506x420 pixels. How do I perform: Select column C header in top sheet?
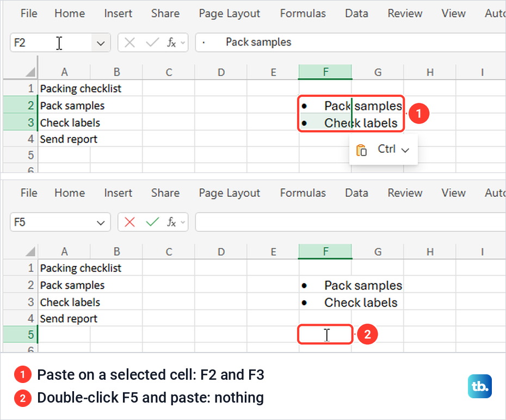tap(169, 72)
